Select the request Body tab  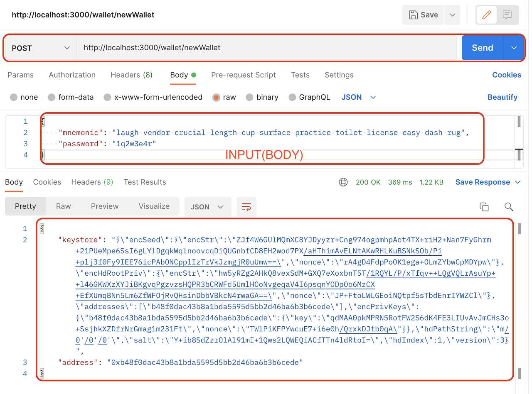point(183,75)
